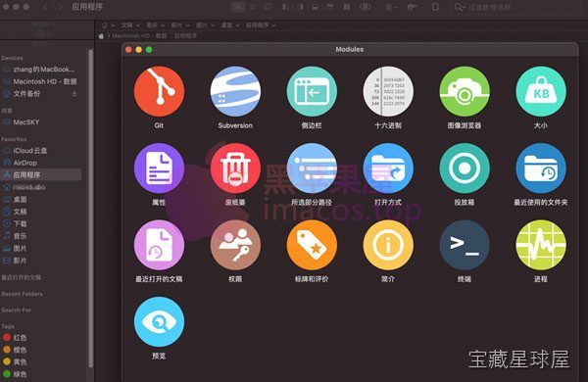Select the 投放箱 drop box module

click(465, 168)
